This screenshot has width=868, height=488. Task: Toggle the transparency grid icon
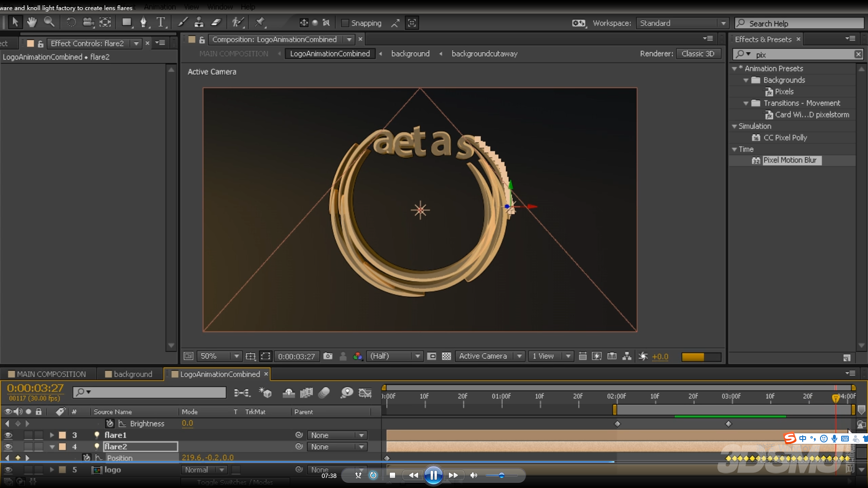click(x=446, y=356)
